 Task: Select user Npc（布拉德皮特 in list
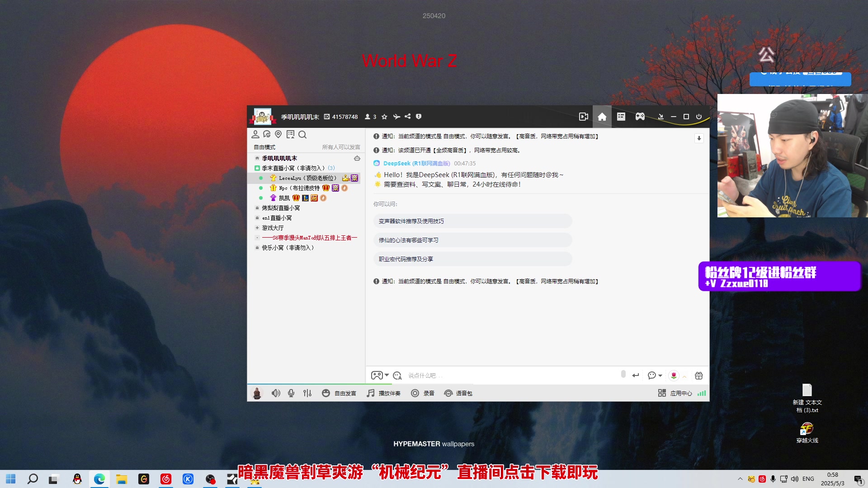tap(299, 188)
